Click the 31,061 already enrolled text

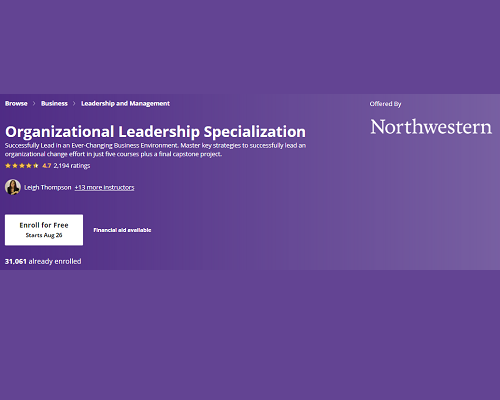pyautogui.click(x=43, y=261)
